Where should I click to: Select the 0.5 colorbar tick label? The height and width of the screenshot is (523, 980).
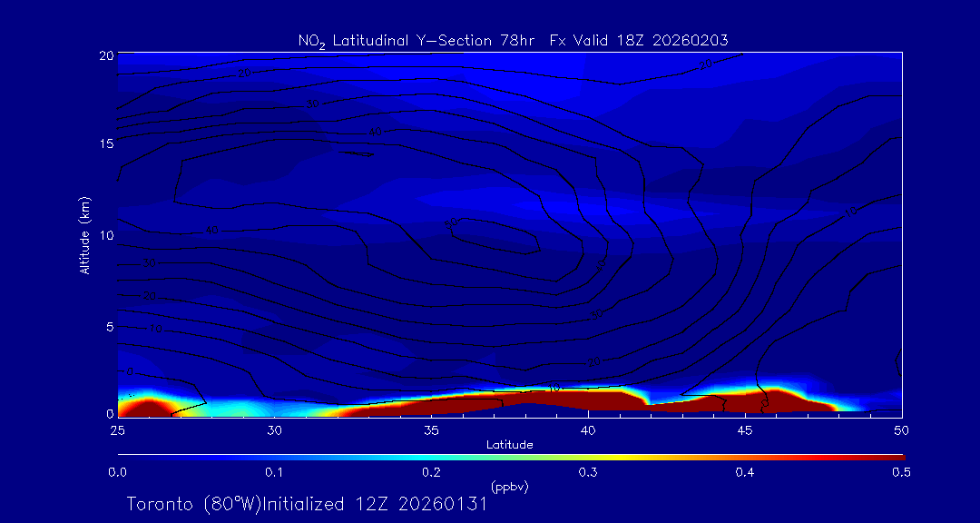(901, 472)
